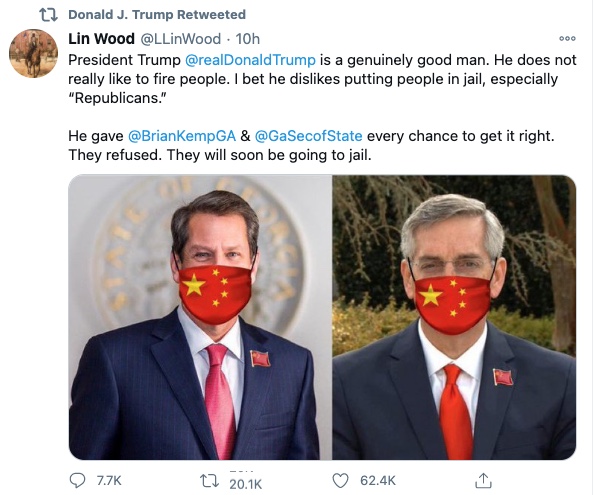Click the 7.7K replies count
This screenshot has width=602, height=495.
pos(109,480)
